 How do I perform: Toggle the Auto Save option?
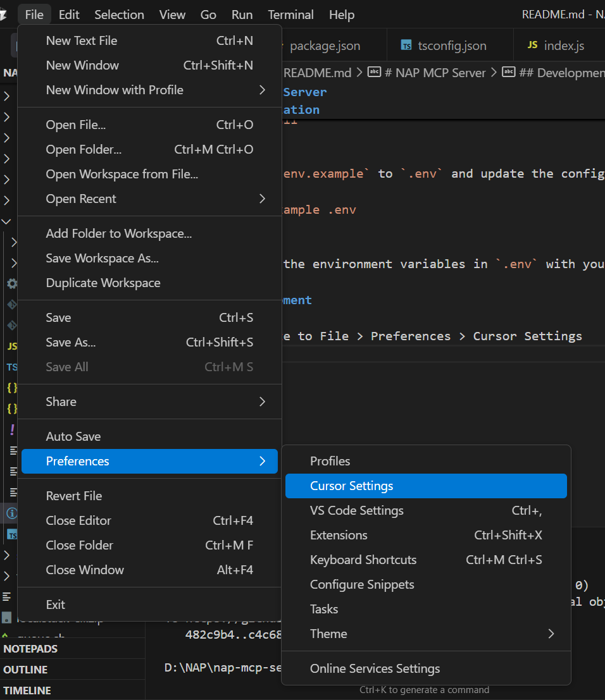149,436
